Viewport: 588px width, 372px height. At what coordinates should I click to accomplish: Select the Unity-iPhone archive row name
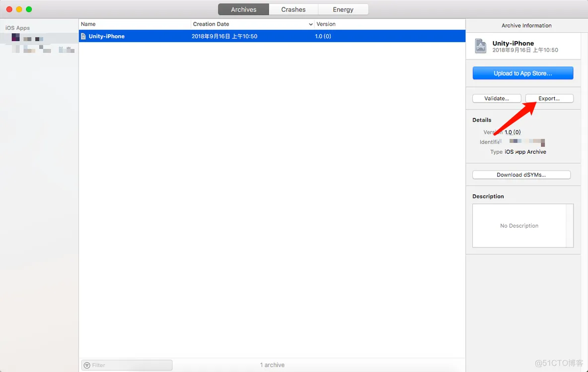(x=106, y=36)
